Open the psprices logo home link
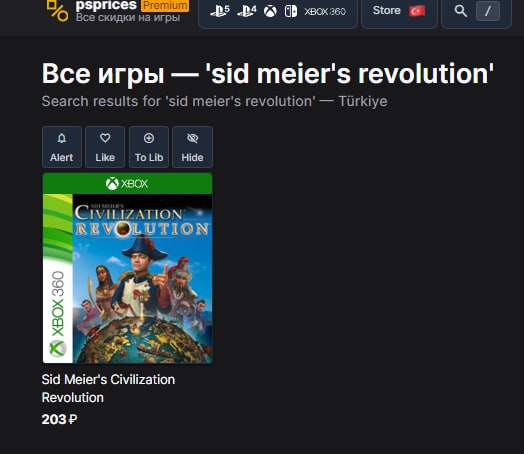The width and height of the screenshot is (524, 454). coord(57,11)
